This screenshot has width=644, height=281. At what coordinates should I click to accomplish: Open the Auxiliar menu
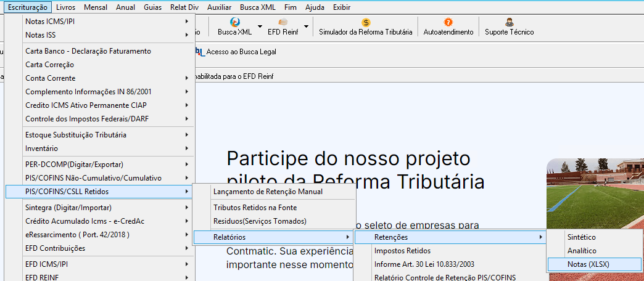220,7
